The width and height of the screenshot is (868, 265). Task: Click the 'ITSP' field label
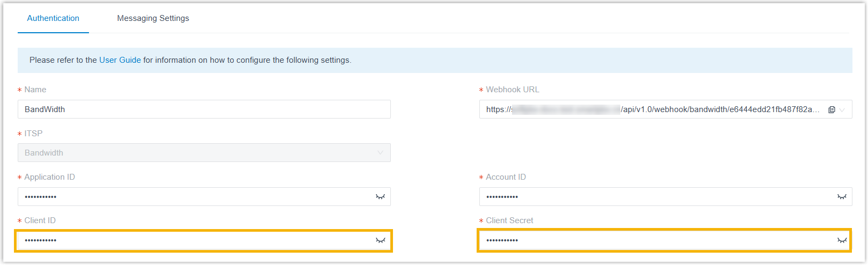33,134
